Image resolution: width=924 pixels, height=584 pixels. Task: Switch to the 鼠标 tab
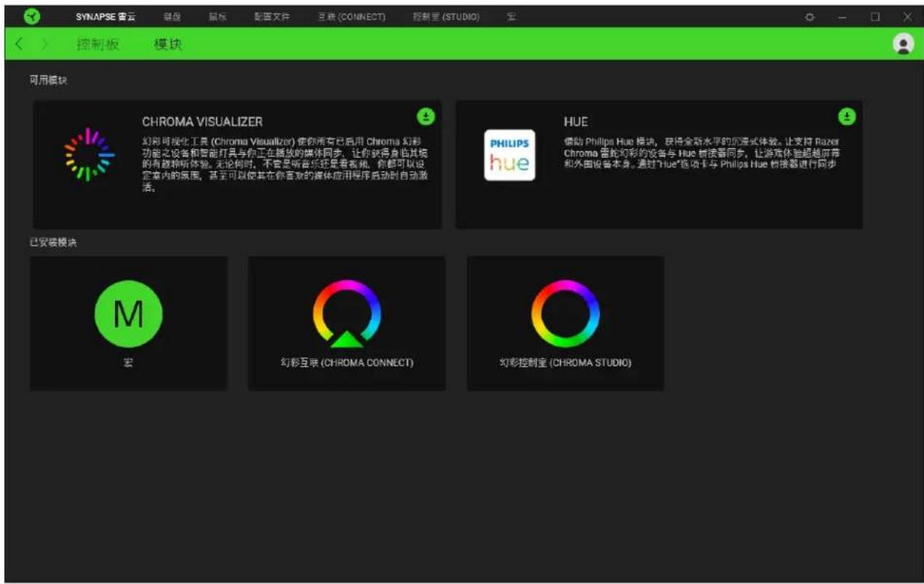tap(217, 17)
